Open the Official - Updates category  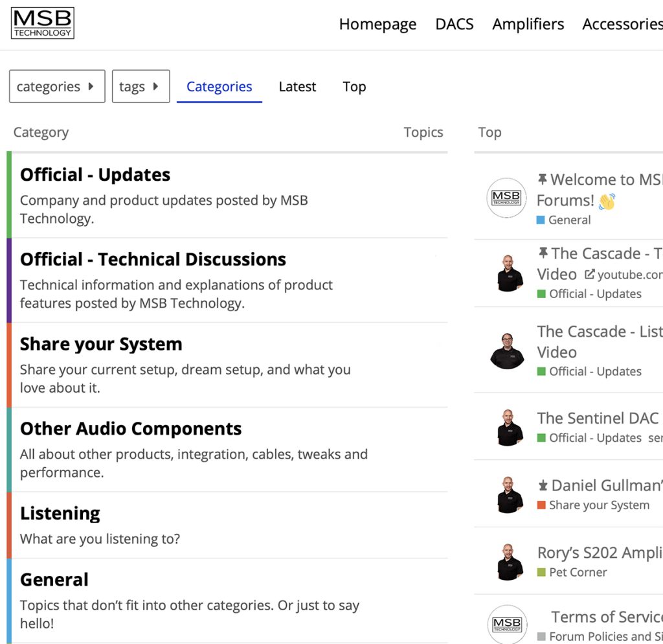[95, 175]
